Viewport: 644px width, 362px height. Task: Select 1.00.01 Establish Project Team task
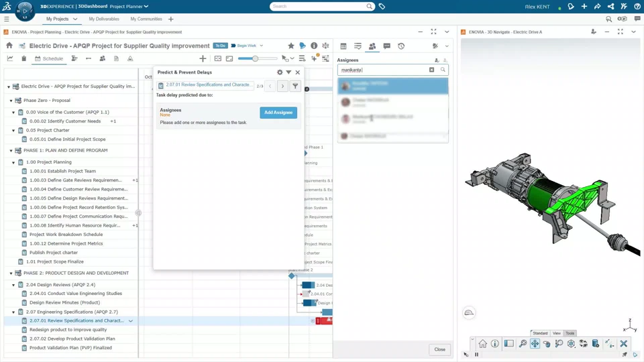pos(62,171)
